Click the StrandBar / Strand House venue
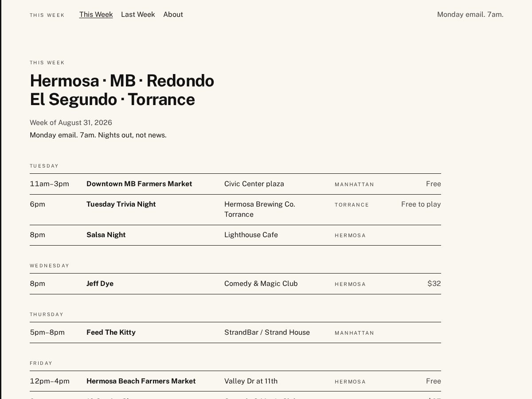This screenshot has width=532, height=399. (x=267, y=332)
